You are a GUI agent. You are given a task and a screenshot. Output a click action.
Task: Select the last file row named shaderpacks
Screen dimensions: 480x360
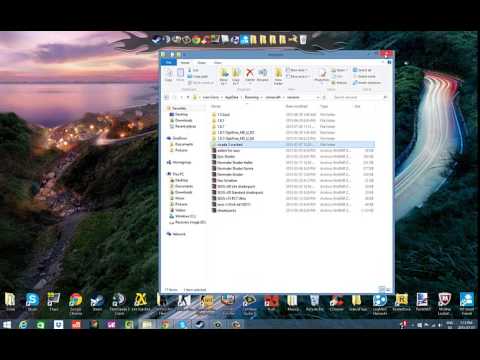point(292,210)
